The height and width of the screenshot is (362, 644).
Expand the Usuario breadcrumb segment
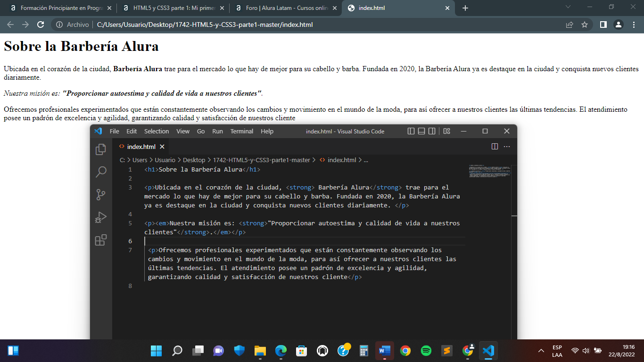(165, 160)
